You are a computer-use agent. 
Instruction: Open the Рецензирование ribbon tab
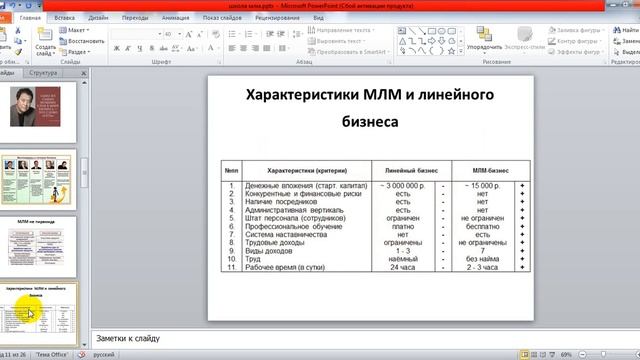(x=278, y=18)
